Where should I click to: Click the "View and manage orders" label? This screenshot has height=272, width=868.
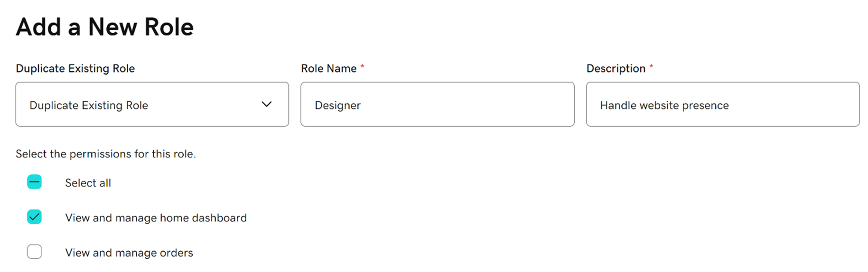pyautogui.click(x=129, y=253)
